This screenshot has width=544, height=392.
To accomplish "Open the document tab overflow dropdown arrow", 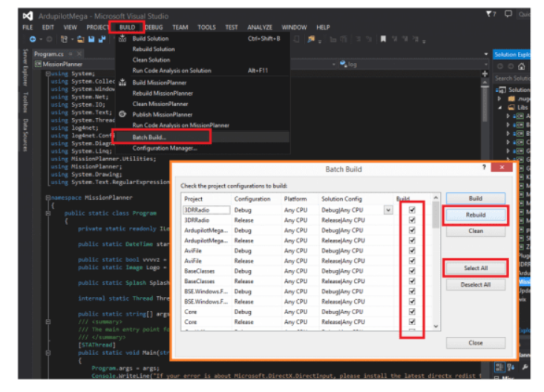I will point(485,54).
